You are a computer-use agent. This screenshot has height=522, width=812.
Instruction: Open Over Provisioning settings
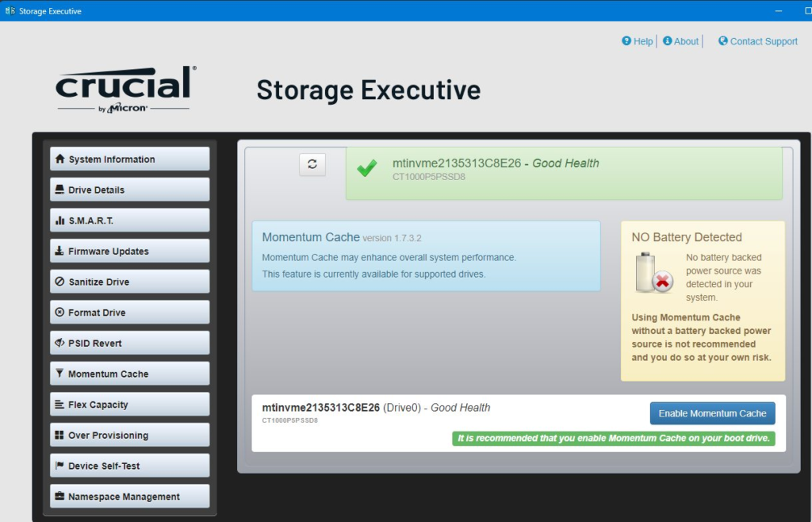(130, 435)
